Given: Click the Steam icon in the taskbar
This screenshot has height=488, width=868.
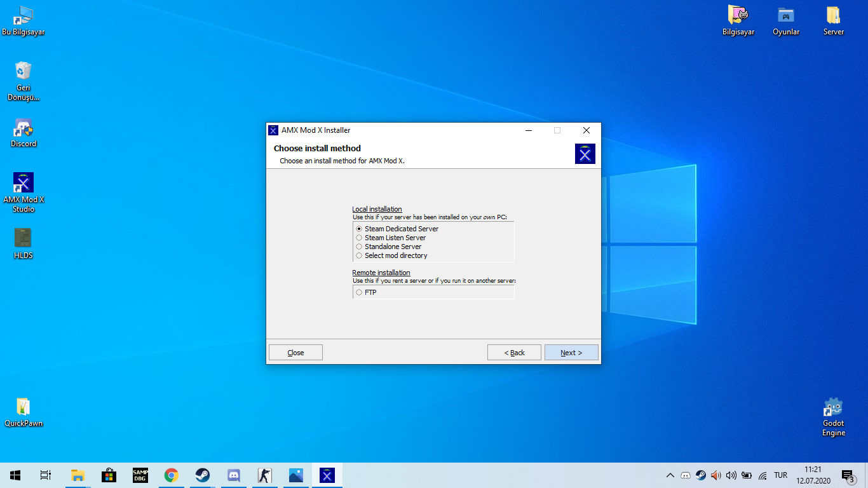Looking at the screenshot, I should click(203, 475).
